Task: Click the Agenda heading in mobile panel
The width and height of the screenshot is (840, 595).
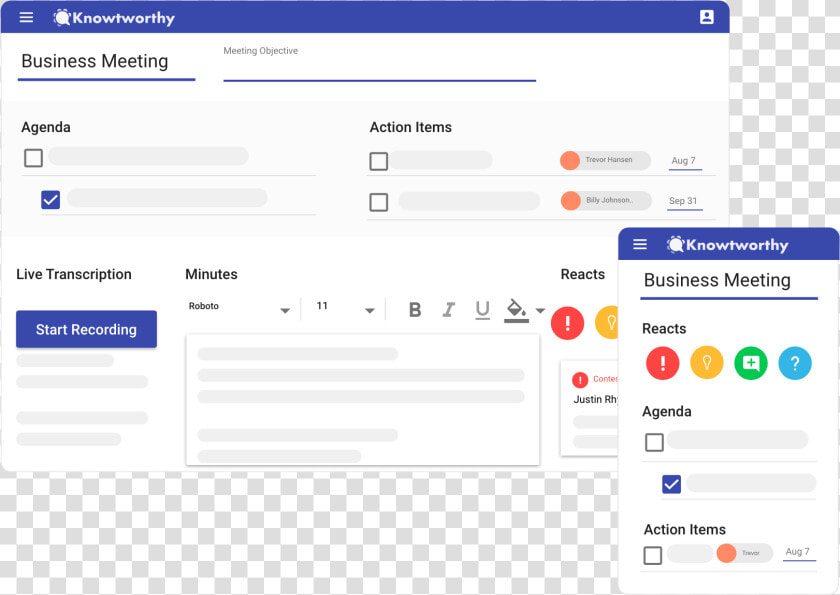Action: [x=667, y=412]
